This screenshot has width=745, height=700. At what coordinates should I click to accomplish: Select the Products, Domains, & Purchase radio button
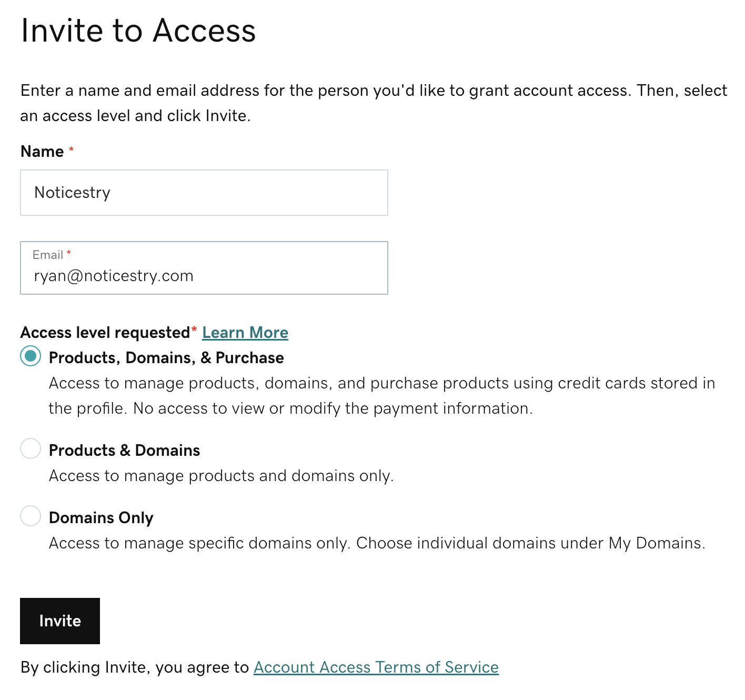pos(31,356)
